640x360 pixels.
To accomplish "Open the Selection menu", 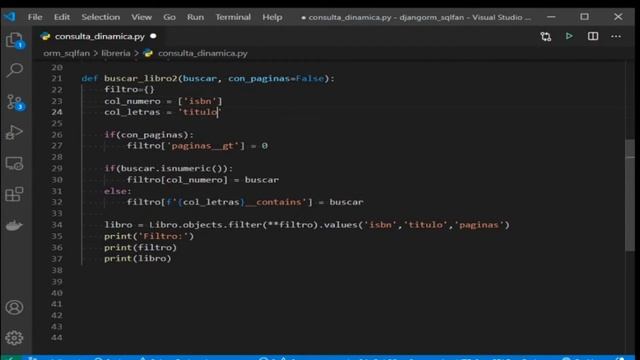I will pos(100,17).
